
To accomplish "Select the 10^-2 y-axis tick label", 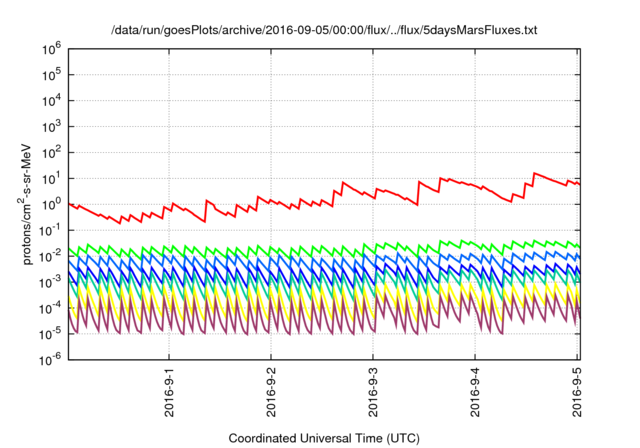I will click(51, 256).
